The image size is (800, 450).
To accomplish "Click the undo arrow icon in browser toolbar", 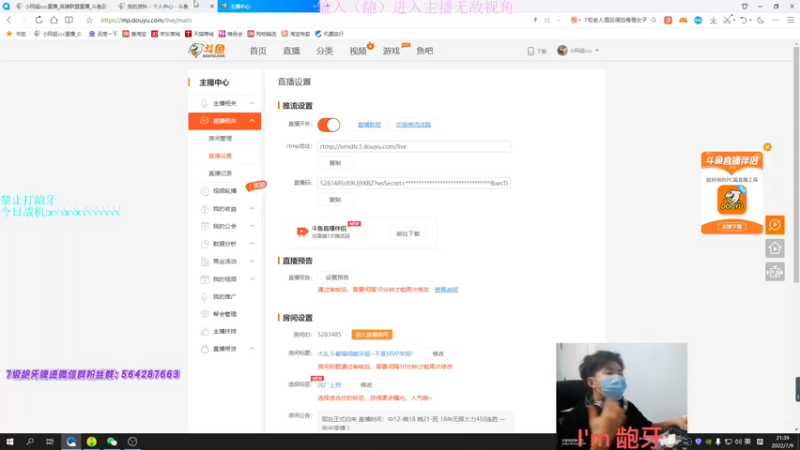I will point(744,20).
